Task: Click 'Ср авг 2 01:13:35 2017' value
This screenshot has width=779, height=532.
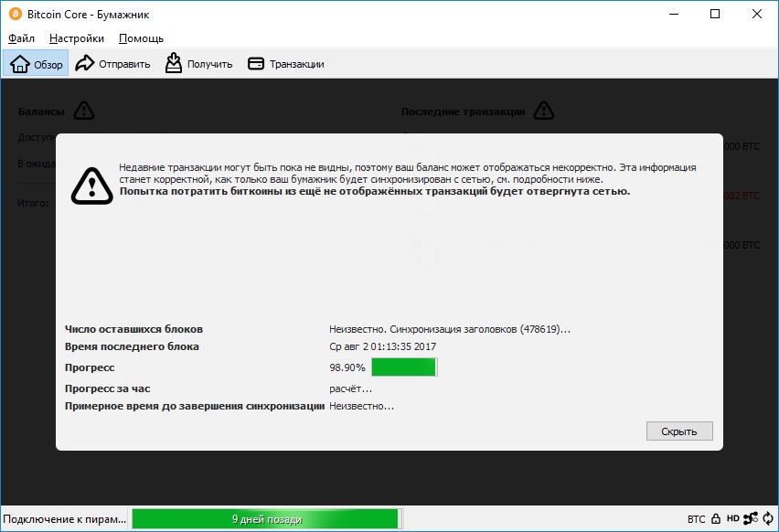Action: pos(382,346)
